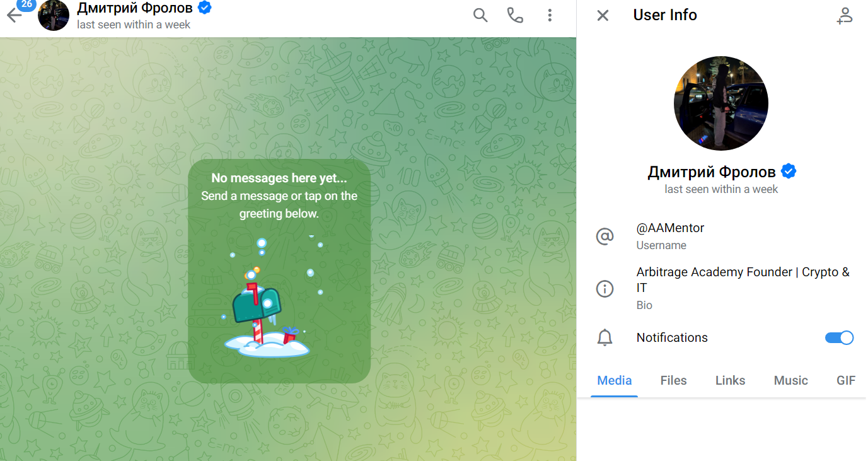The image size is (868, 461).
Task: Close the User Info panel
Action: (x=603, y=15)
